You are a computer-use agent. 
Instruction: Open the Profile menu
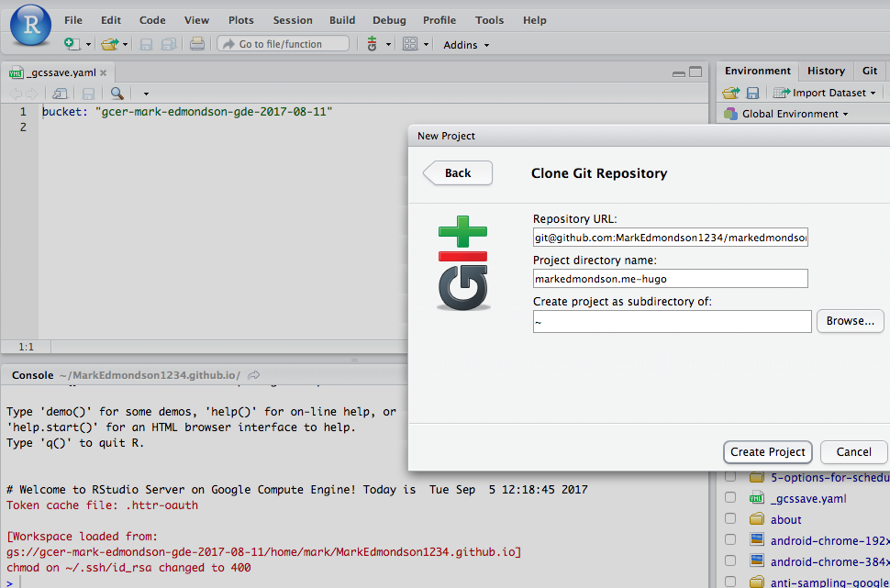tap(439, 20)
